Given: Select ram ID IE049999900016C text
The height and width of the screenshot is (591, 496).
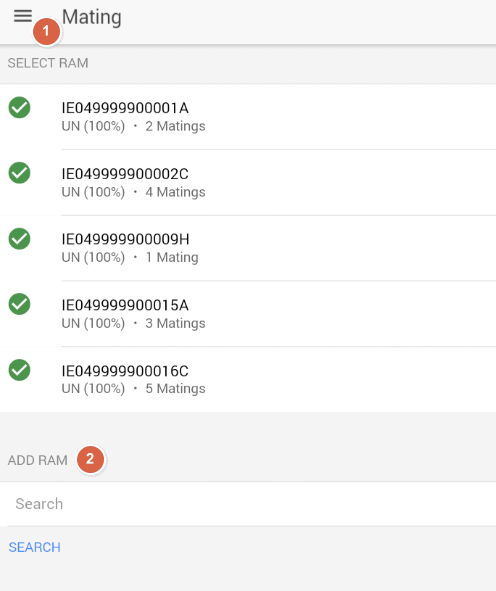Looking at the screenshot, I should [125, 371].
